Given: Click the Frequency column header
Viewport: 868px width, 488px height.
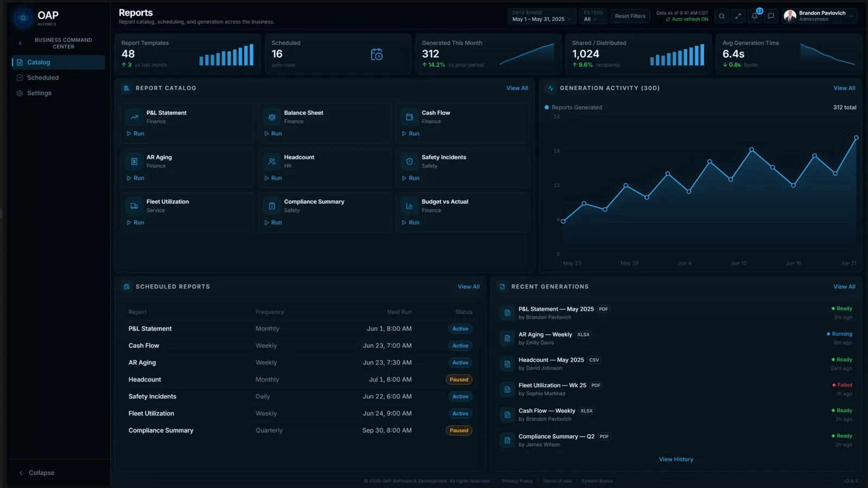Looking at the screenshot, I should click(270, 312).
